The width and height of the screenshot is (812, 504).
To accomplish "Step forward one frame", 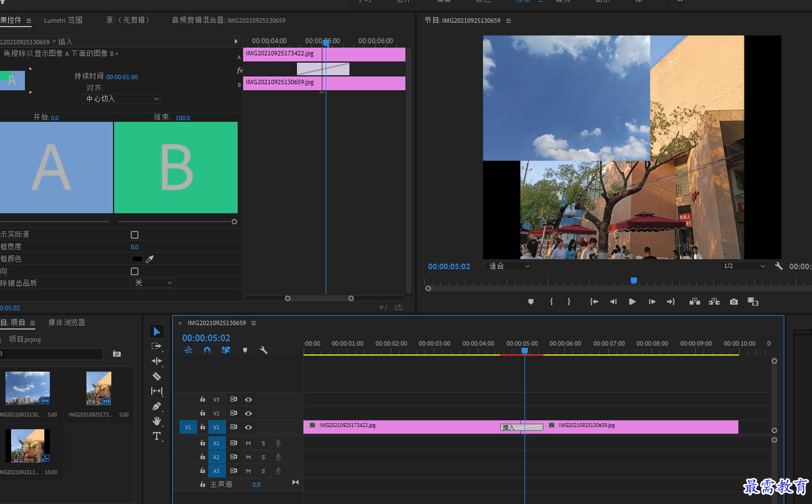I will [x=652, y=302].
